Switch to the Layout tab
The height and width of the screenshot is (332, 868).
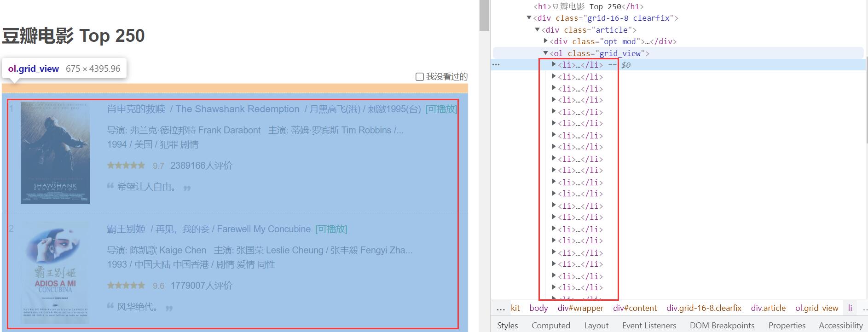pyautogui.click(x=596, y=325)
